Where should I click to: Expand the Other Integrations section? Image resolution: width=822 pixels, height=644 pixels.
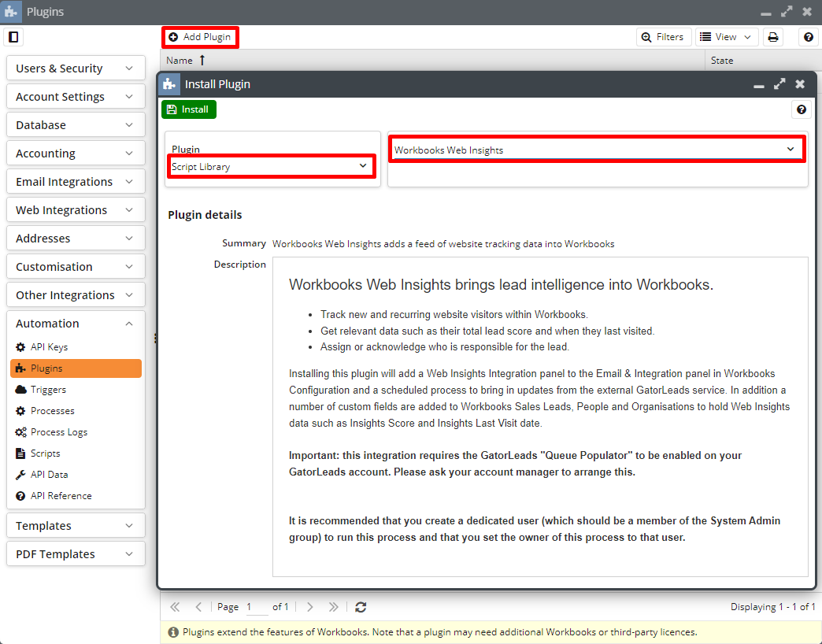pyautogui.click(x=76, y=294)
